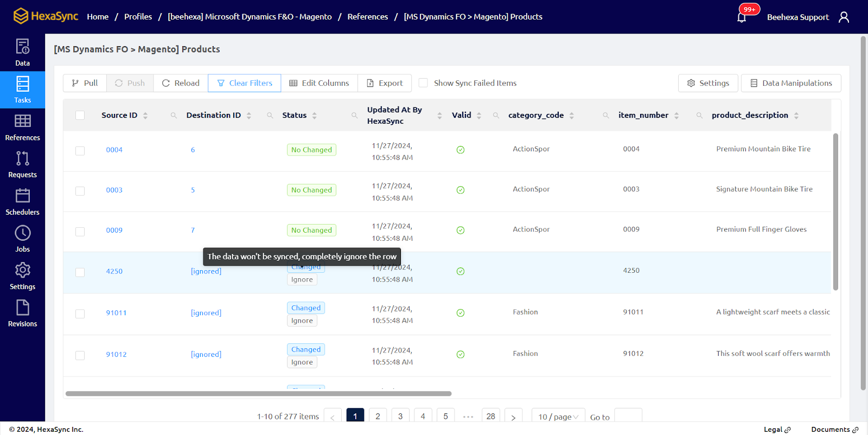The image size is (868, 435).
Task: Toggle select-all rows header checkbox
Action: 80,116
